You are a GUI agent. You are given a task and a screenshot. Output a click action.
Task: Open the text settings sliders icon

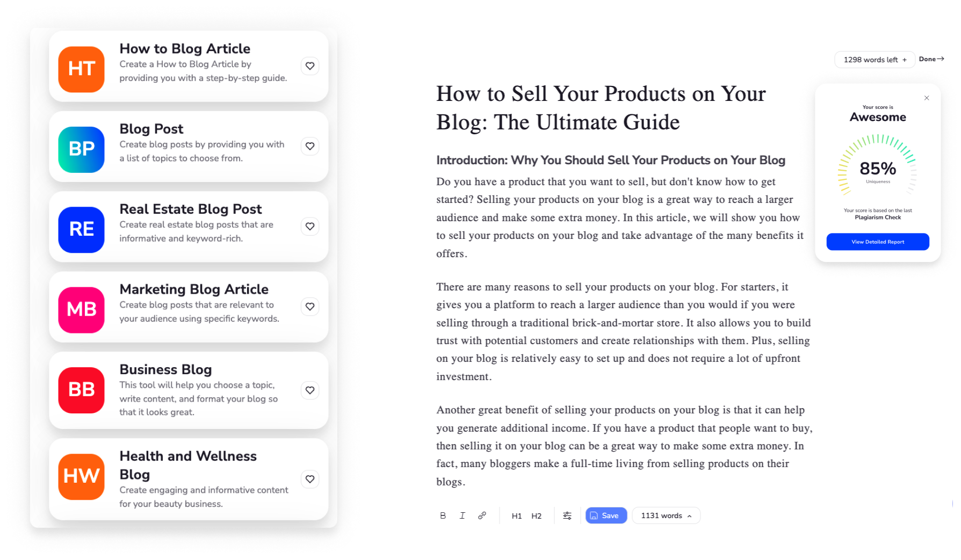(x=567, y=515)
